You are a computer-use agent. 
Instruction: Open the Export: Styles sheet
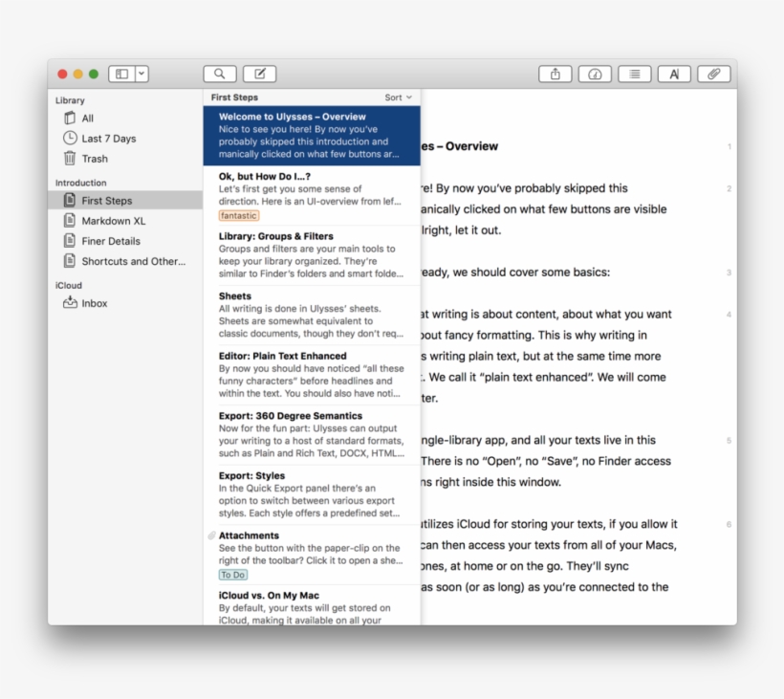[312, 494]
